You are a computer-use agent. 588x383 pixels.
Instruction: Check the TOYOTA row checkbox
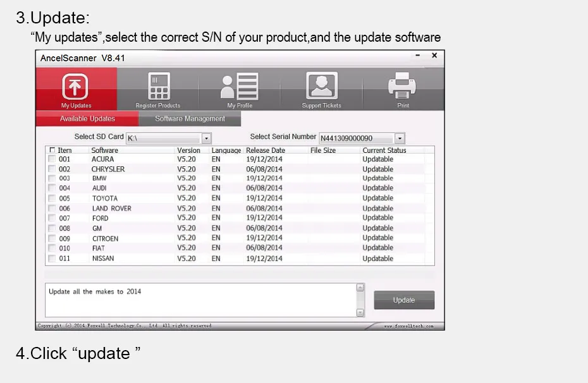pos(52,198)
